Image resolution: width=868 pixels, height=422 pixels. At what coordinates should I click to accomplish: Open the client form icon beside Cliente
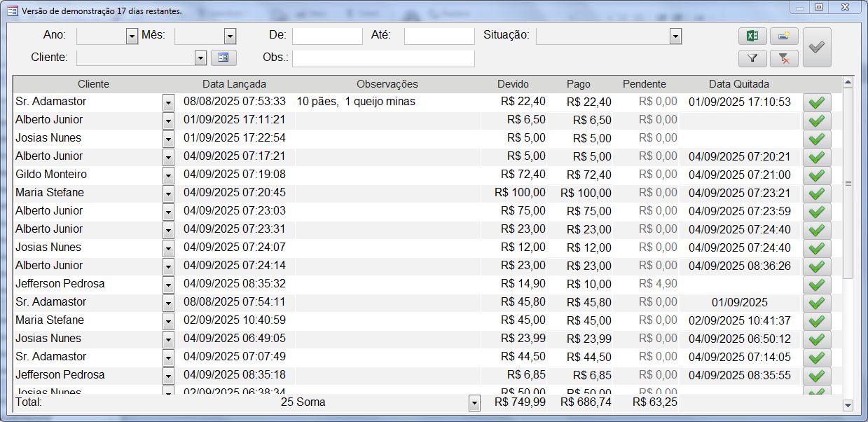point(223,57)
